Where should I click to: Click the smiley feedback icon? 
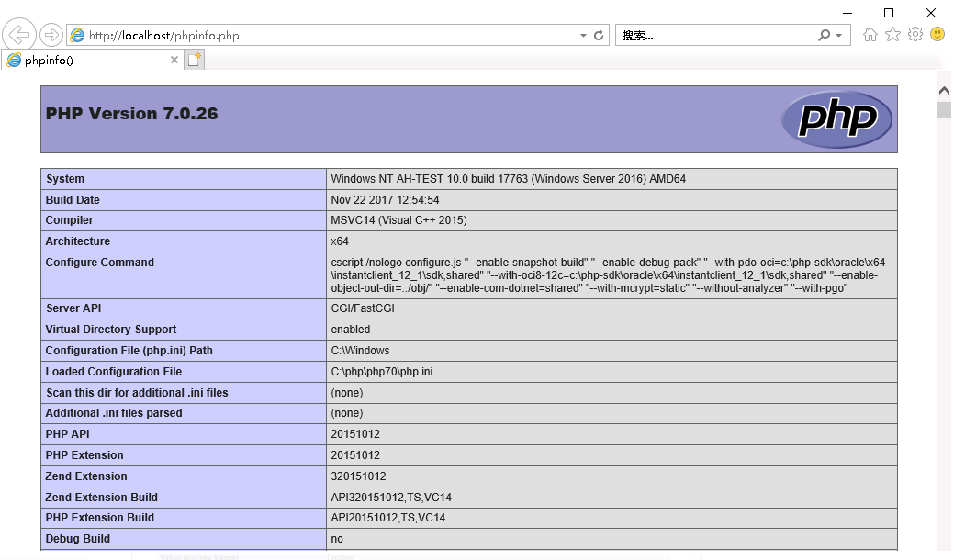click(937, 35)
